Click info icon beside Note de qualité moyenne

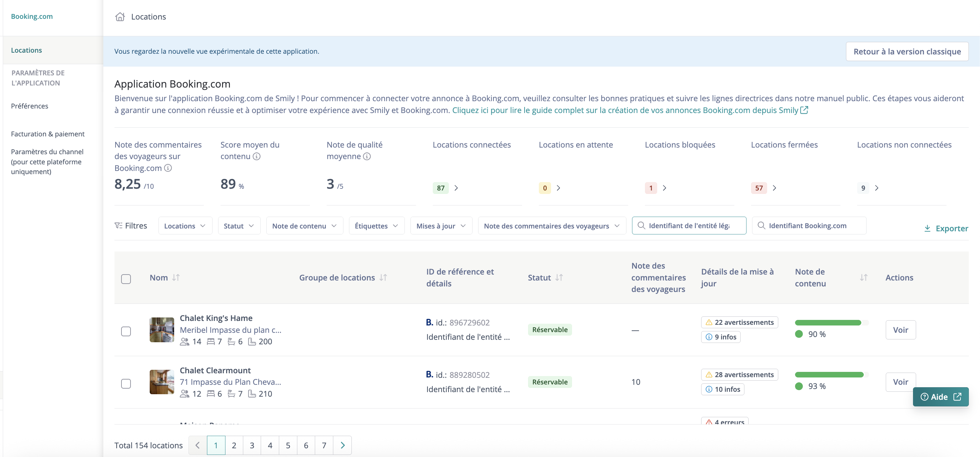pos(367,156)
